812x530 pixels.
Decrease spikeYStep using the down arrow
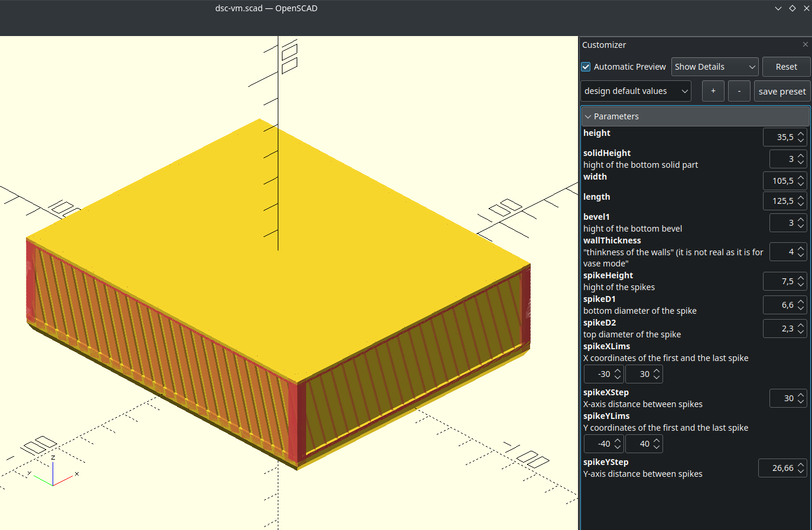point(801,472)
